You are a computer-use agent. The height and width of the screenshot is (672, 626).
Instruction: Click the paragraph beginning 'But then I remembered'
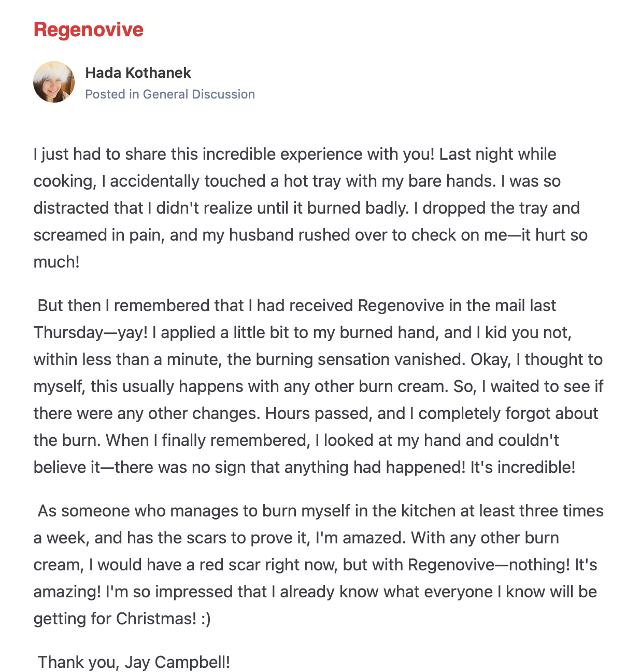(x=311, y=386)
